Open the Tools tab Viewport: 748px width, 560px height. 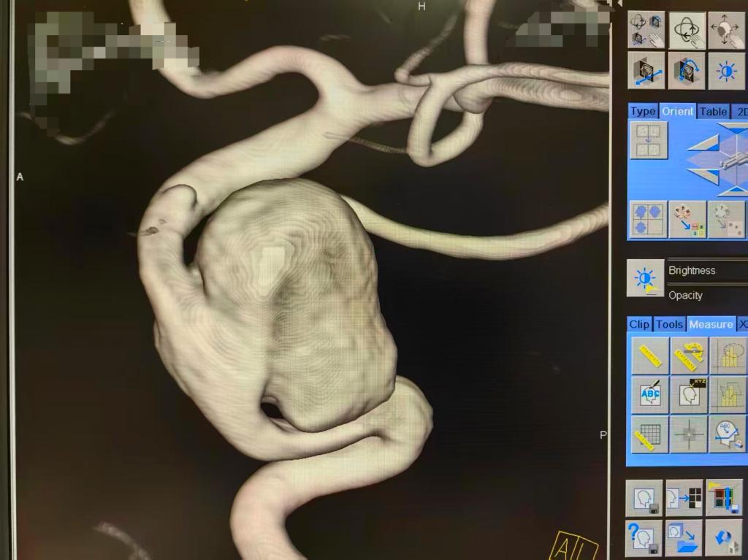[x=669, y=324]
